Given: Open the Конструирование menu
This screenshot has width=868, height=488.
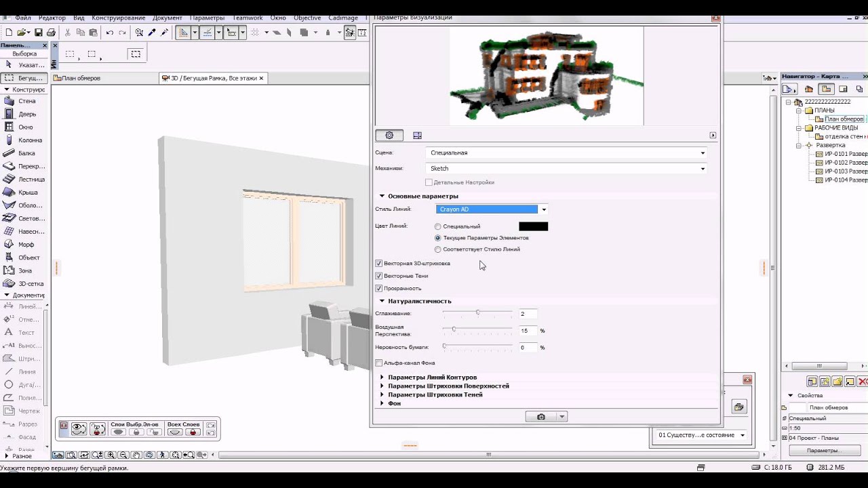Looking at the screenshot, I should coord(118,18).
